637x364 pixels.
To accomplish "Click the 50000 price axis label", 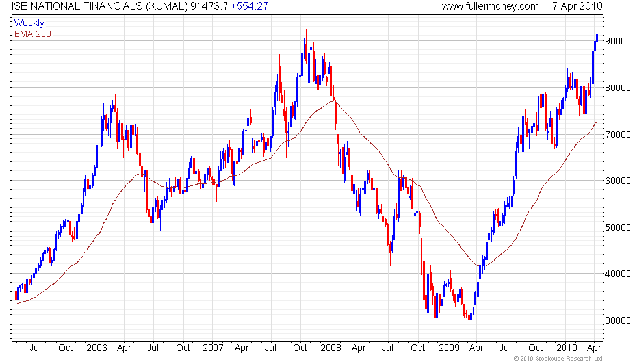I will click(x=618, y=227).
